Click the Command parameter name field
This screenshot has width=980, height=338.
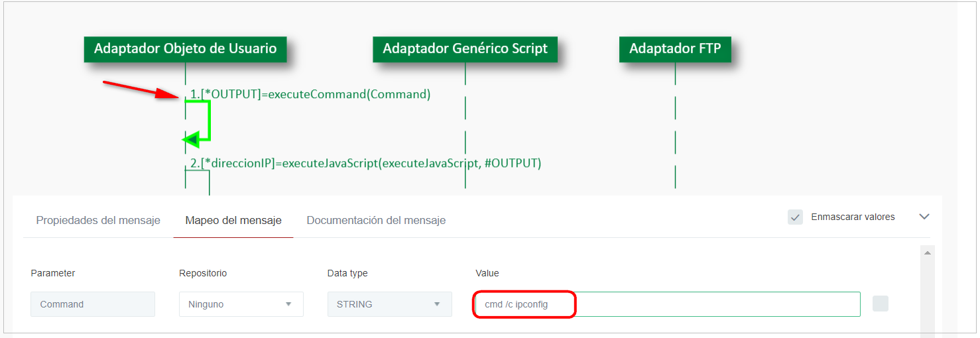pos(92,304)
